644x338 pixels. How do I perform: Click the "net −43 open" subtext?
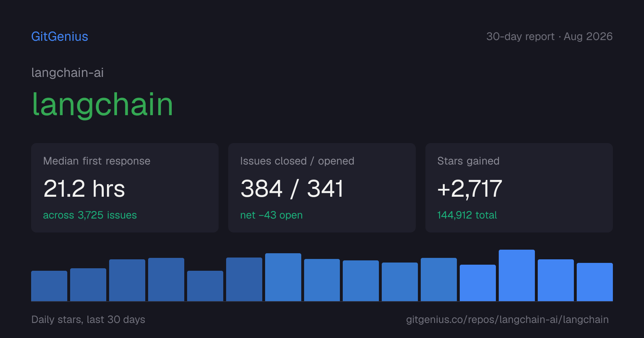pyautogui.click(x=272, y=215)
